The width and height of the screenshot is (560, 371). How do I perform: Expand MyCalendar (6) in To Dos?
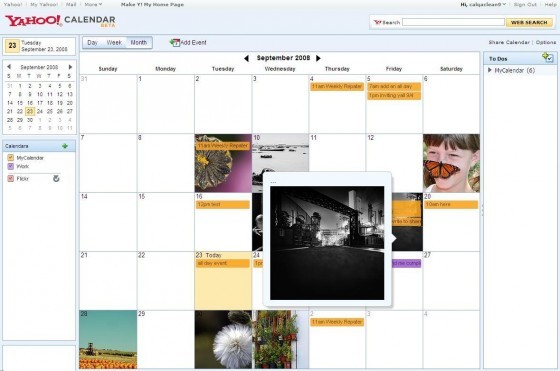point(490,70)
